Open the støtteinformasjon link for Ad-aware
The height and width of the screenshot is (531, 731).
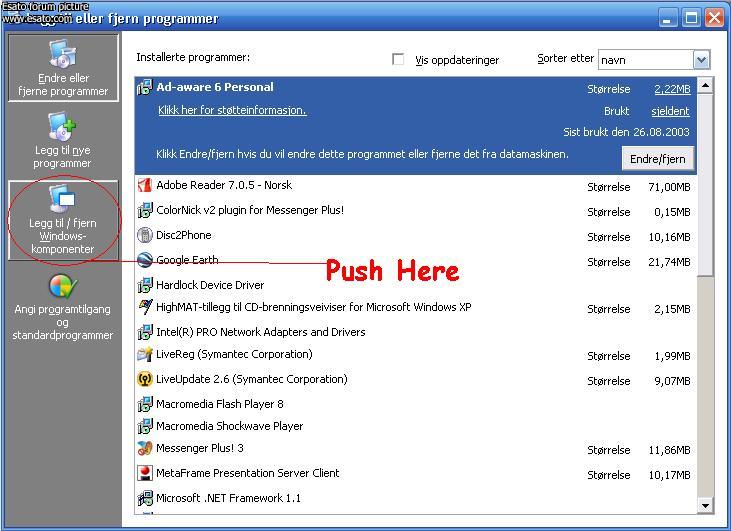pyautogui.click(x=232, y=111)
